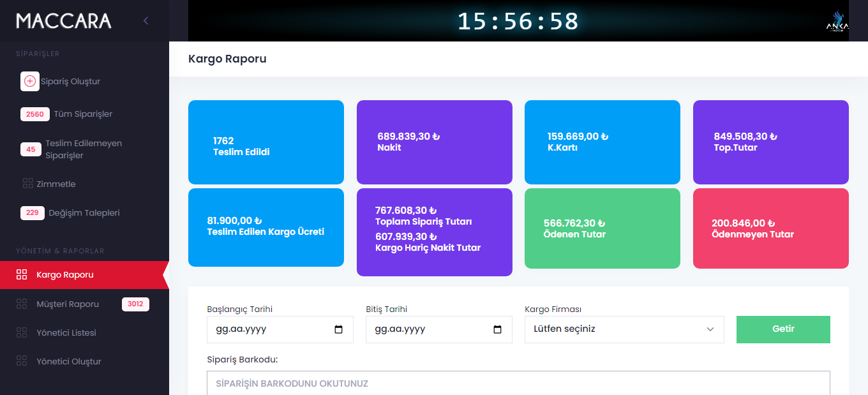This screenshot has height=395, width=868.
Task: Click the Kargo Raporu grid icon
Action: (22, 275)
